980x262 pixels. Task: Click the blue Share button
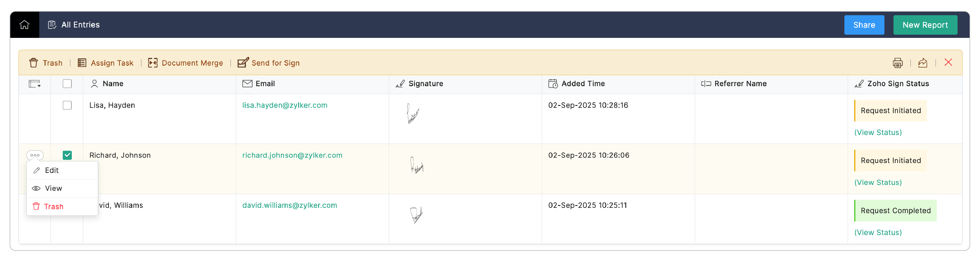click(x=864, y=25)
